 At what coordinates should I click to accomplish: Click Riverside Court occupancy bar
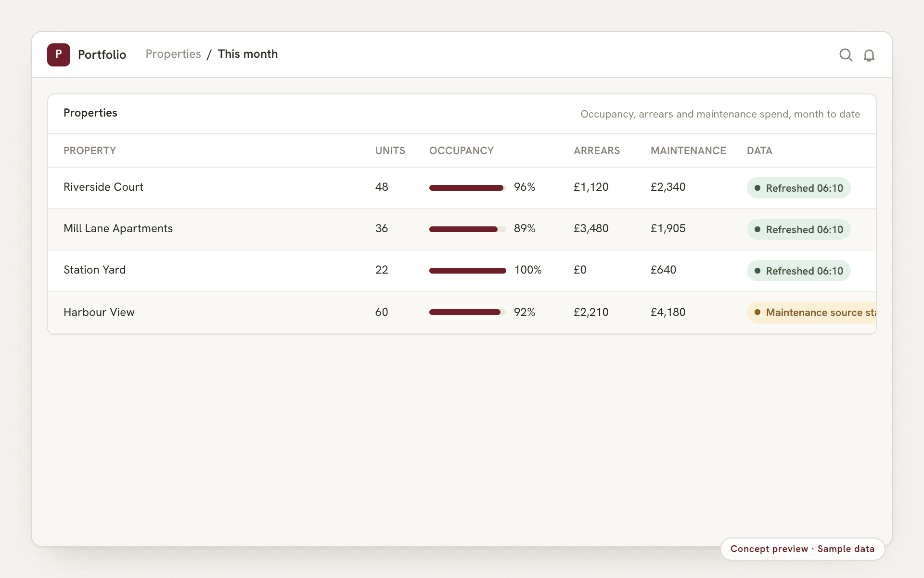click(468, 188)
